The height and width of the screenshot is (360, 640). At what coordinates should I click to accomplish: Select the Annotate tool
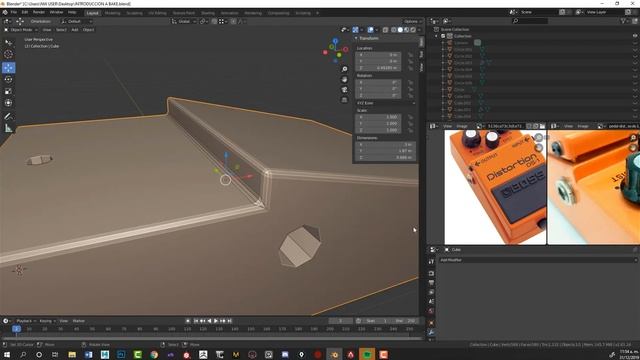coord(8,116)
